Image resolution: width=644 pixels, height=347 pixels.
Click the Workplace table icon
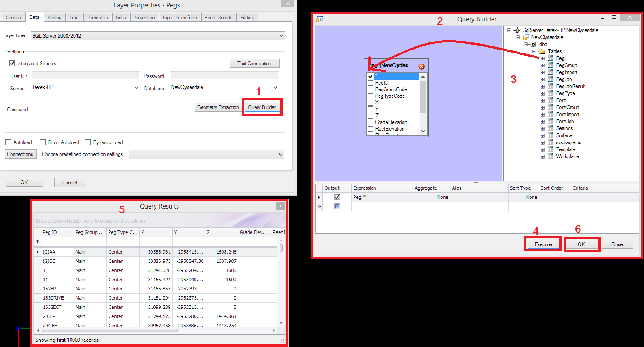click(x=551, y=156)
